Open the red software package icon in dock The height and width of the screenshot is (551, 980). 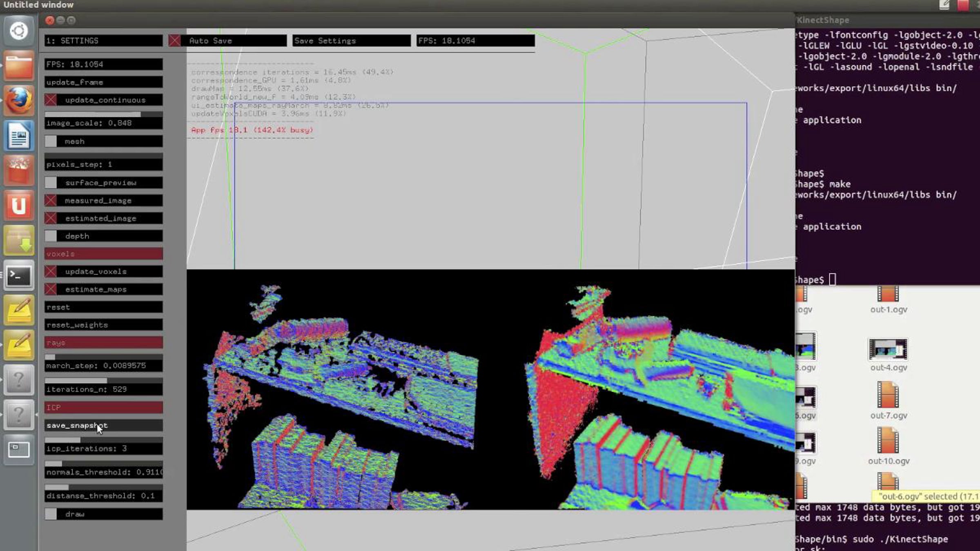[19, 171]
